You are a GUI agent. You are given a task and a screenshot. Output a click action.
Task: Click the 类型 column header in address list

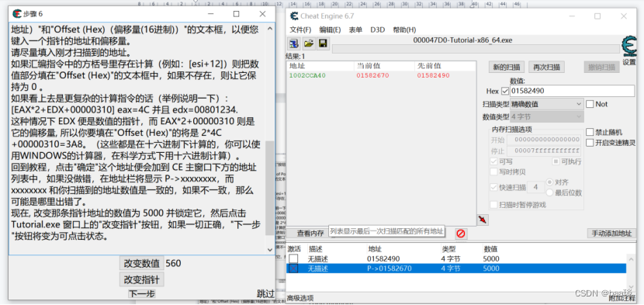pyautogui.click(x=448, y=249)
